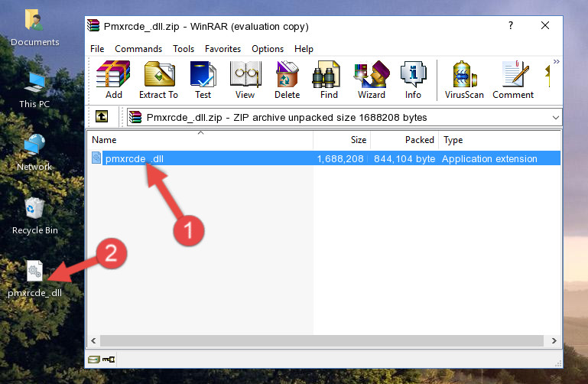This screenshot has width=588, height=384.
Task: Sort by the Name column header
Action: (200, 140)
